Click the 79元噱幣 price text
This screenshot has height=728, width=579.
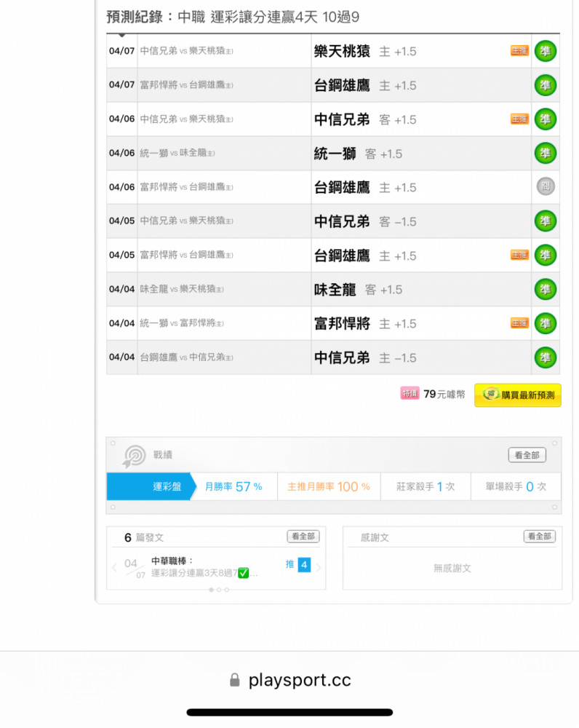(x=444, y=394)
